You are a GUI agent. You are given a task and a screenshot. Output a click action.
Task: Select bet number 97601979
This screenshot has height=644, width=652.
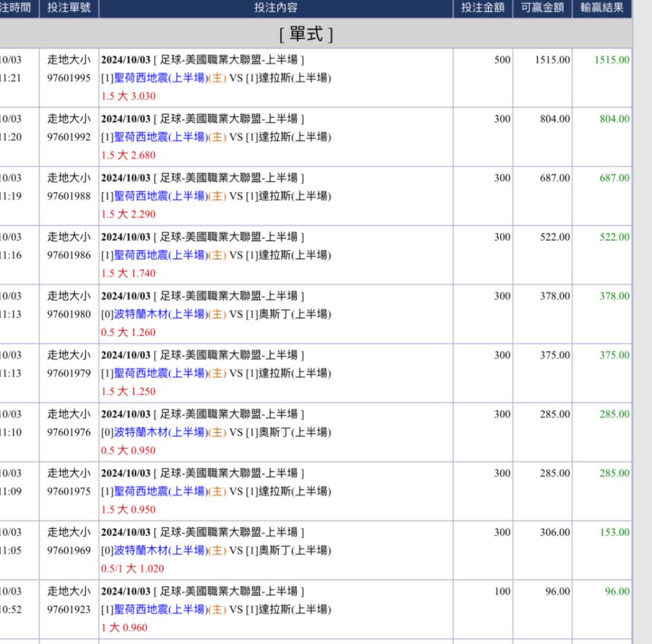click(68, 373)
